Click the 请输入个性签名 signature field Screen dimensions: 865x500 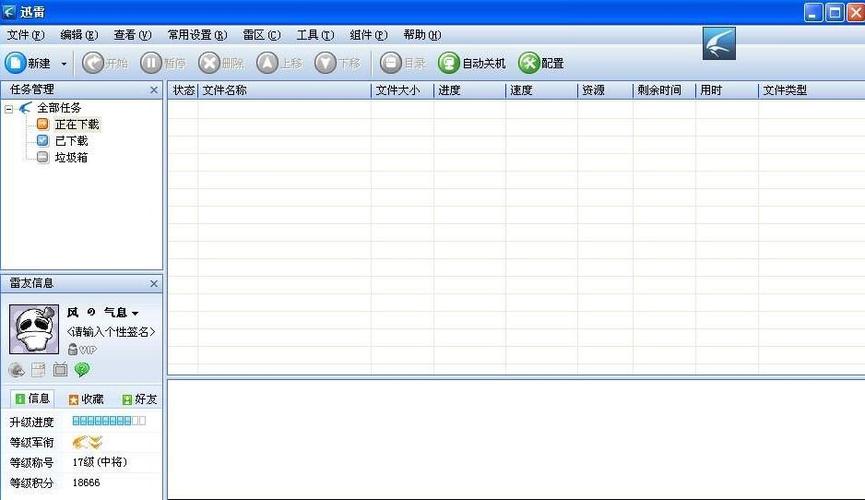(x=111, y=332)
